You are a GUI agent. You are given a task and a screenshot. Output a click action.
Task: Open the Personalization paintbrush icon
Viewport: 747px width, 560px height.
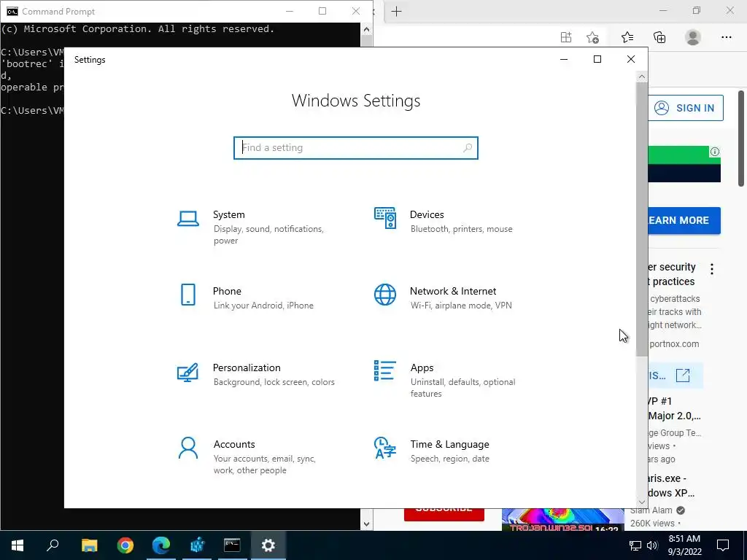(187, 373)
